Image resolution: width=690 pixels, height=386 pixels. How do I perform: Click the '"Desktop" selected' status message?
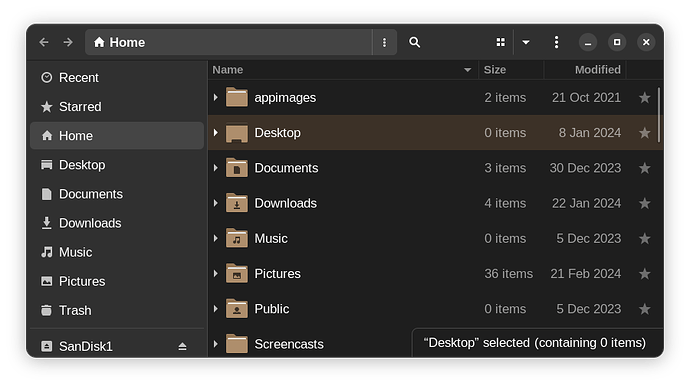(535, 343)
